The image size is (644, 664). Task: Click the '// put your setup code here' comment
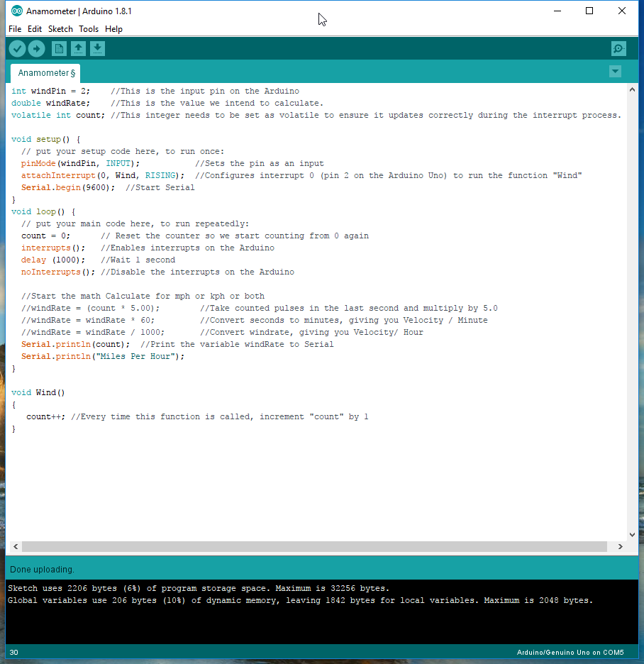coord(123,152)
